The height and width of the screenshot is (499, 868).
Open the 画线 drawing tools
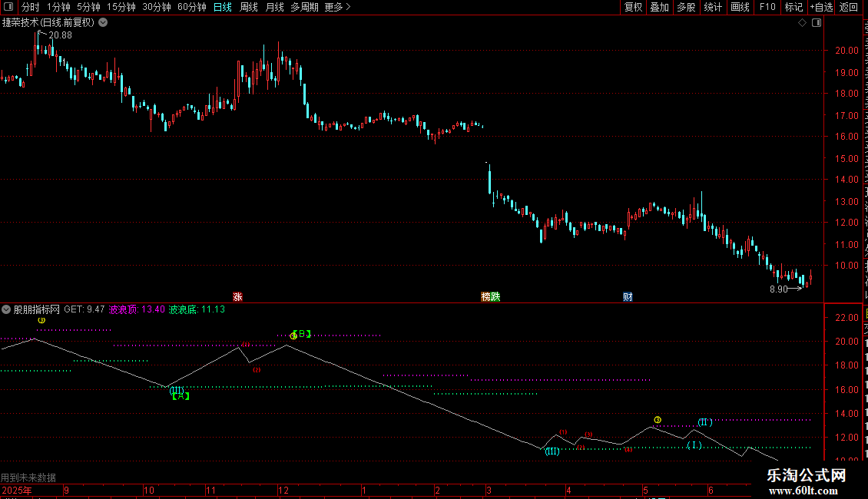(740, 7)
